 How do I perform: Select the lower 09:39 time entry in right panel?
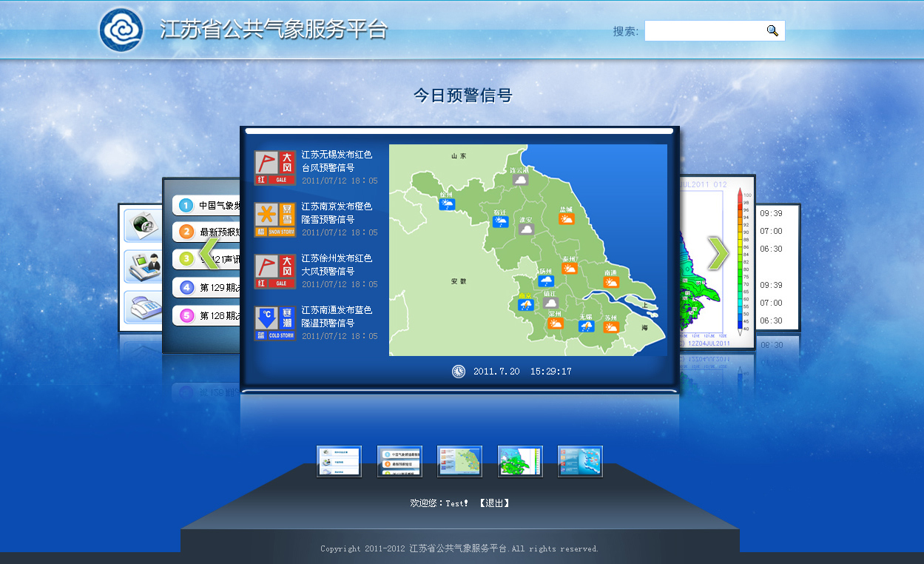(771, 285)
